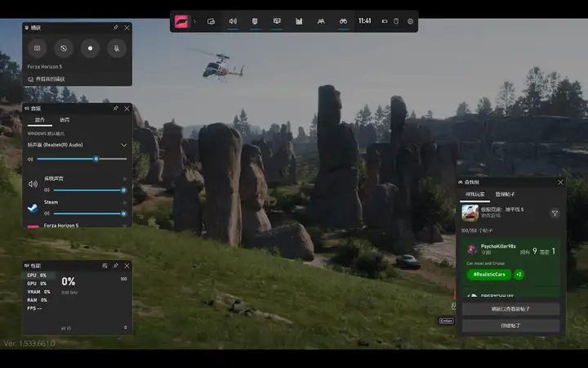
Task: Close the Performance widget
Action: coord(127,266)
